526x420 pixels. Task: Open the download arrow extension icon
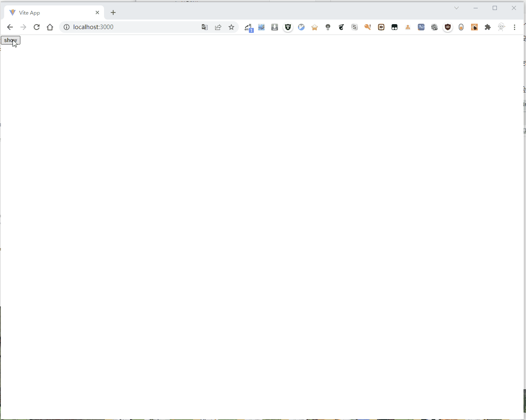pyautogui.click(x=275, y=27)
